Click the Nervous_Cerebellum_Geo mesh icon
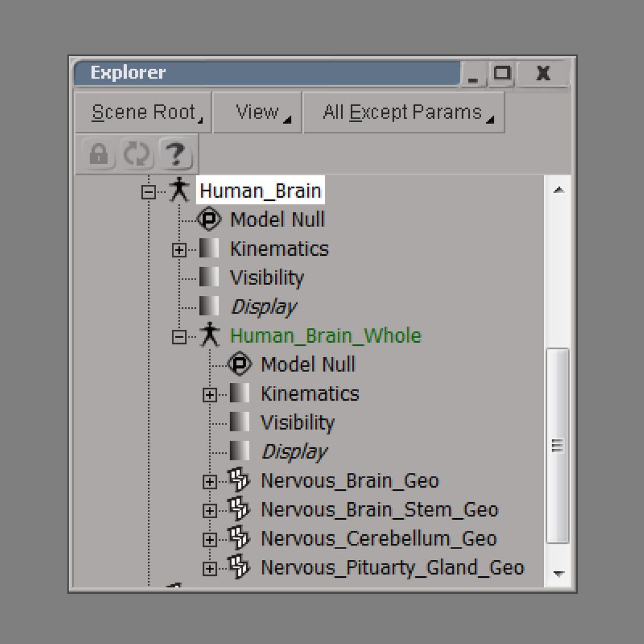 coord(239,538)
